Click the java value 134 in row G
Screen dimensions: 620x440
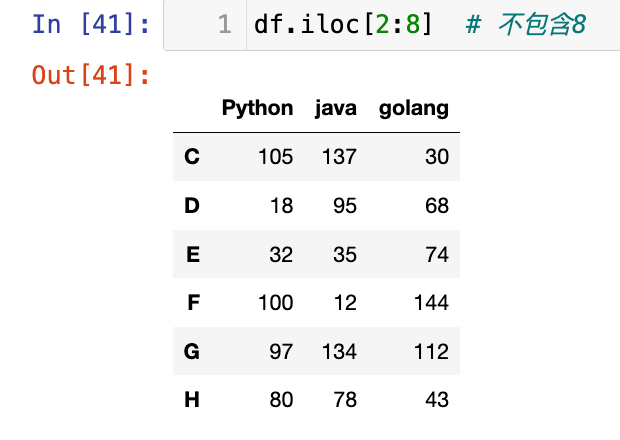[339, 352]
